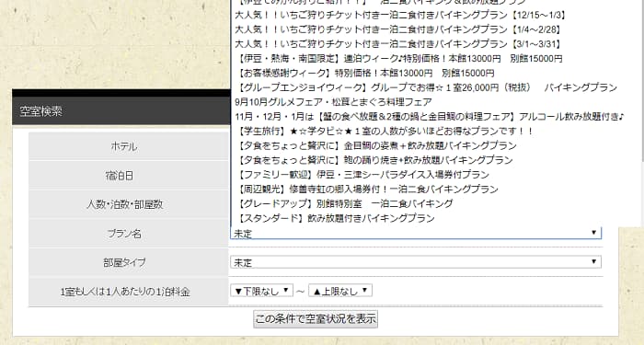Viewport: 644px width, 345px height.
Task: Choose お客様感謝ウィーク special price option
Action: pos(436,73)
